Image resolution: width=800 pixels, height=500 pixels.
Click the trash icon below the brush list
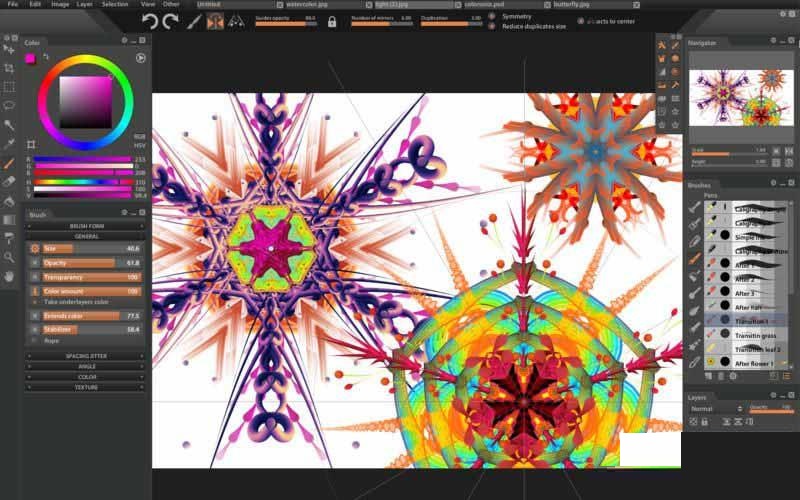click(720, 376)
